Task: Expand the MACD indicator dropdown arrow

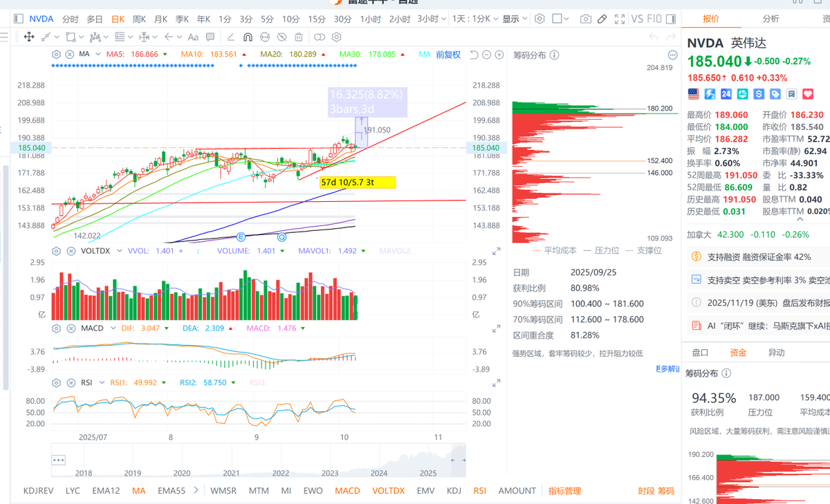Action: (x=113, y=328)
